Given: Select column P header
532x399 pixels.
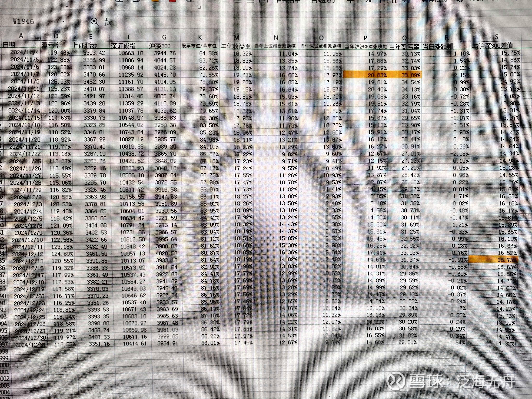Looking at the screenshot, I should [365, 38].
